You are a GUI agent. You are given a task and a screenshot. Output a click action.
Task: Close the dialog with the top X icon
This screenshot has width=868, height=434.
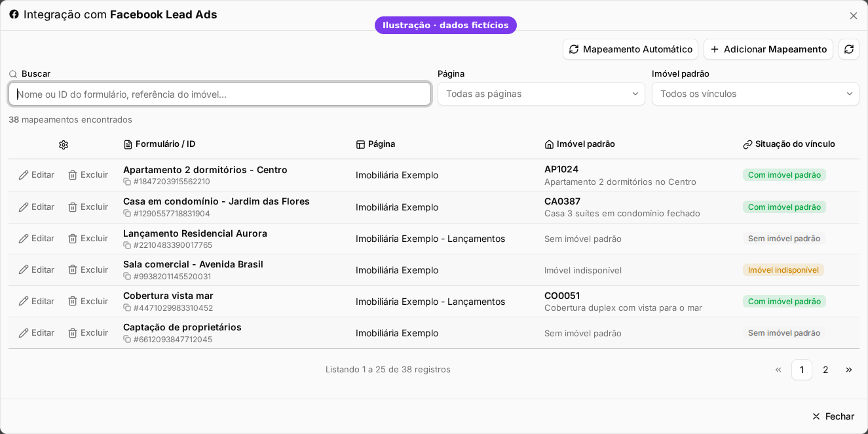[853, 16]
